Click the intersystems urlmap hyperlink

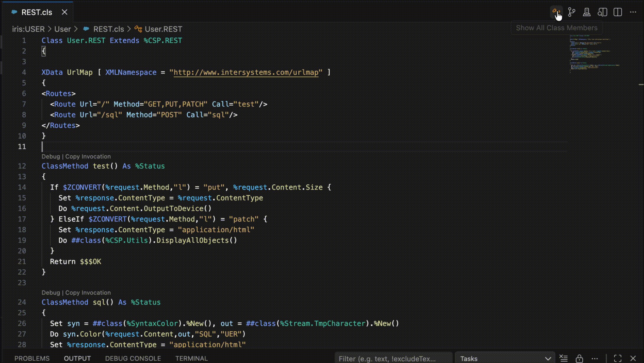(x=246, y=72)
